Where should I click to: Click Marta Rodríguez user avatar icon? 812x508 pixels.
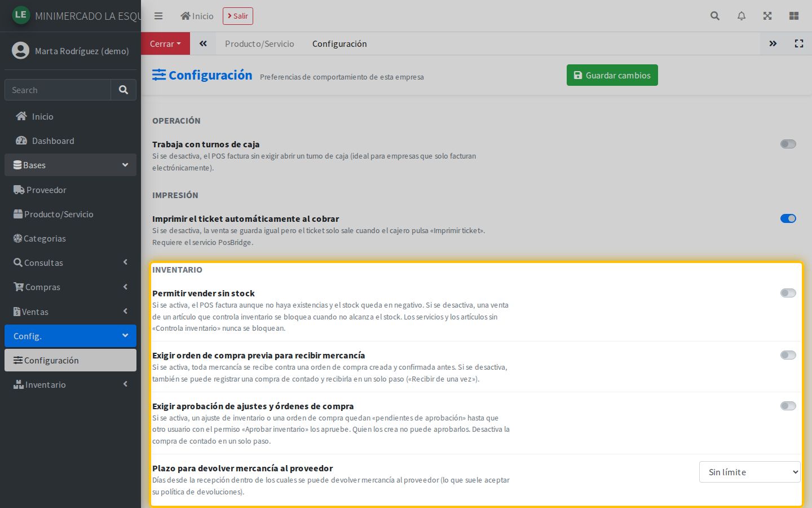(21, 51)
